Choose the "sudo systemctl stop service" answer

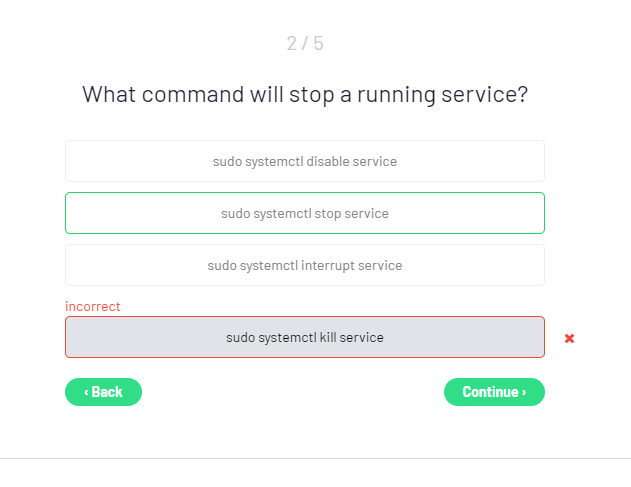(x=304, y=213)
